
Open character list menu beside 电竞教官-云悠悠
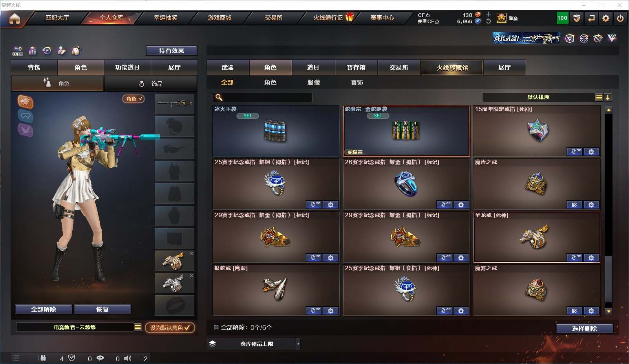click(138, 327)
